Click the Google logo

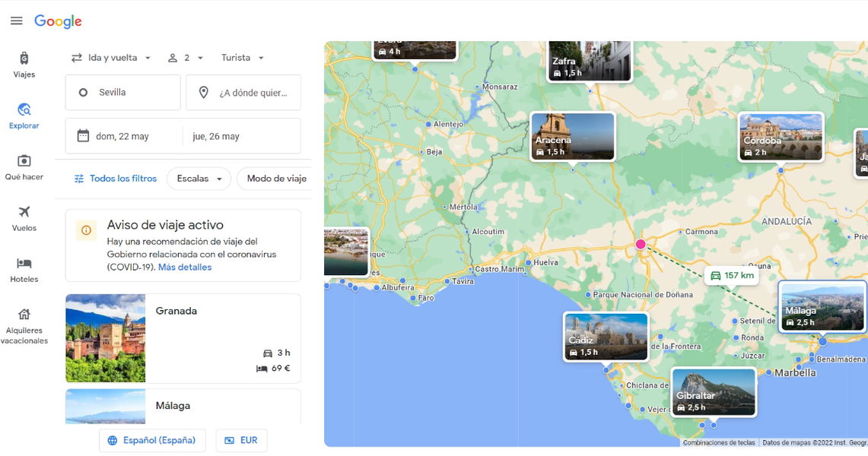click(x=58, y=21)
